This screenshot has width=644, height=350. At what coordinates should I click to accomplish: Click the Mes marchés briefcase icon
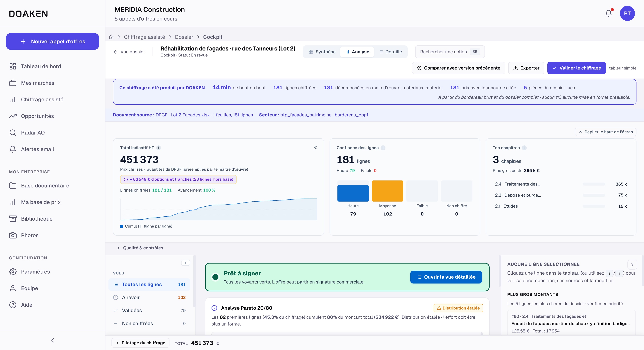point(13,83)
